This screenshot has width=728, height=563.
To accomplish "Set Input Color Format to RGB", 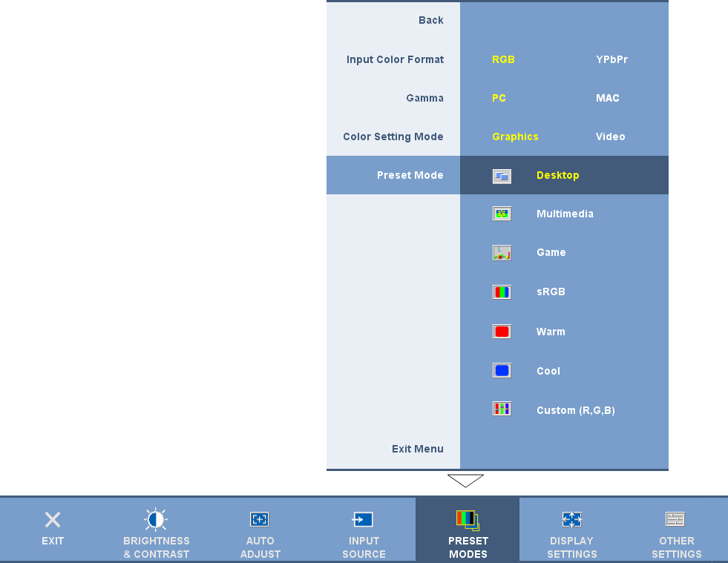I will click(503, 59).
